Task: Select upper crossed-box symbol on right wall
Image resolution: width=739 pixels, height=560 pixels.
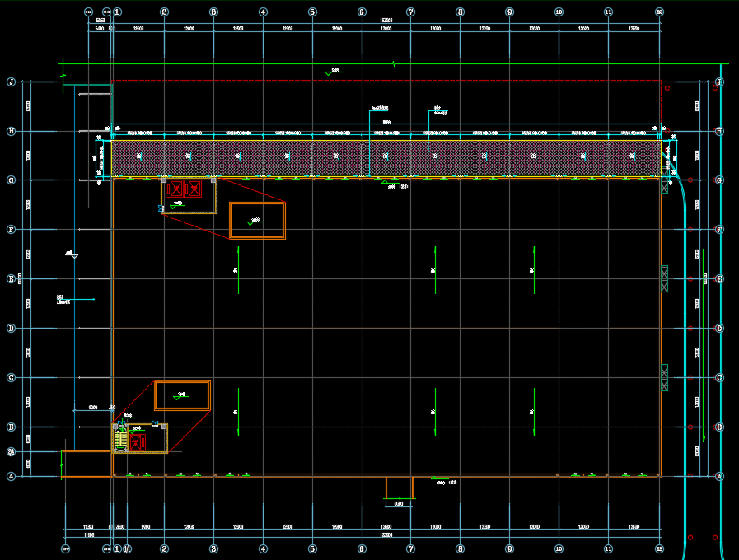Action: tap(665, 278)
